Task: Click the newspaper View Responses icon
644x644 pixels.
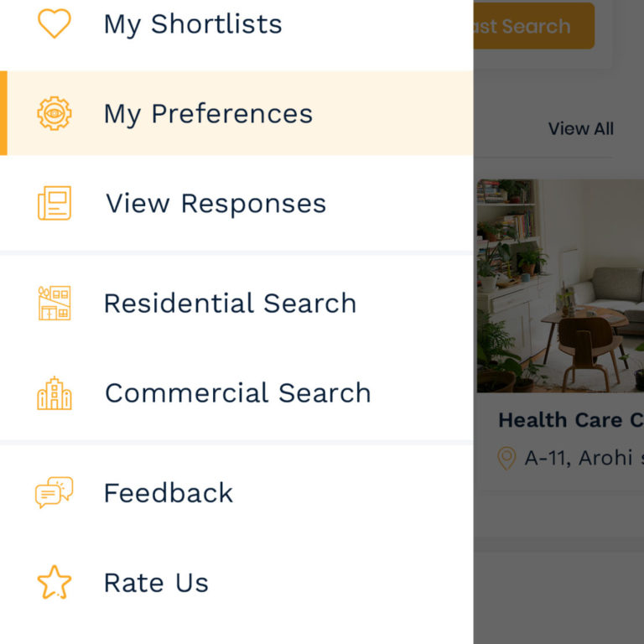Action: click(x=55, y=203)
